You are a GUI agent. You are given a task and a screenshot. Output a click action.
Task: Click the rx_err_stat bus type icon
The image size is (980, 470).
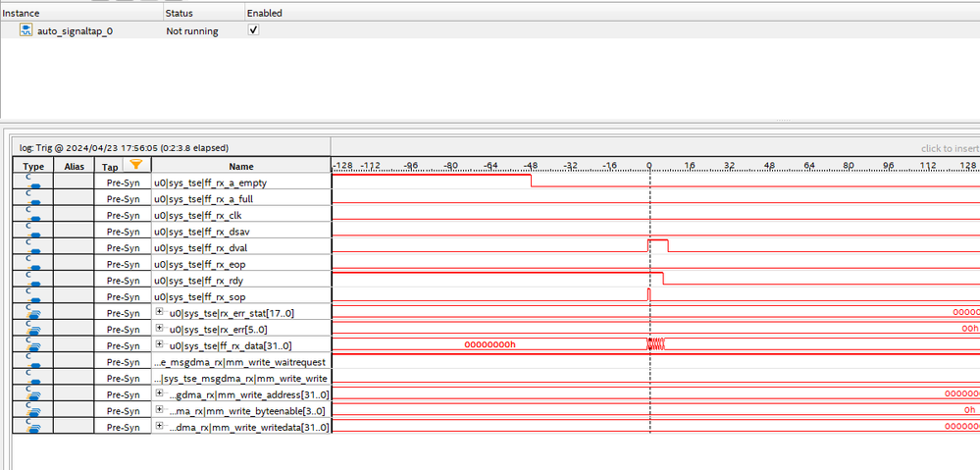(33, 312)
